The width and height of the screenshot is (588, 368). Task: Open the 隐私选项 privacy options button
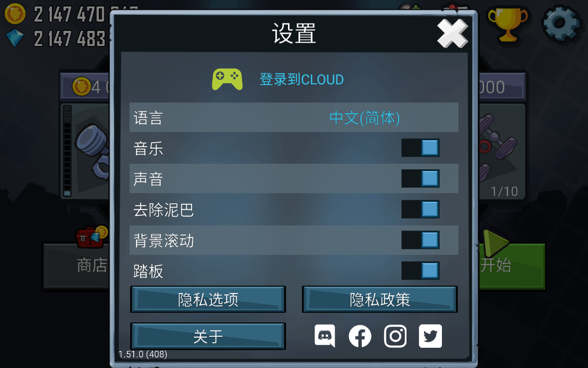[x=208, y=299]
